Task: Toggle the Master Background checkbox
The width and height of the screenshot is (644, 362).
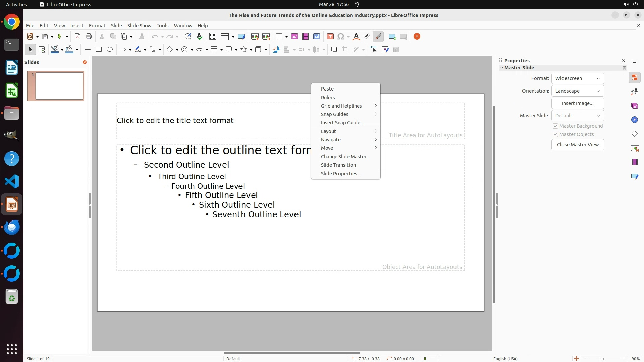Action: (x=555, y=126)
